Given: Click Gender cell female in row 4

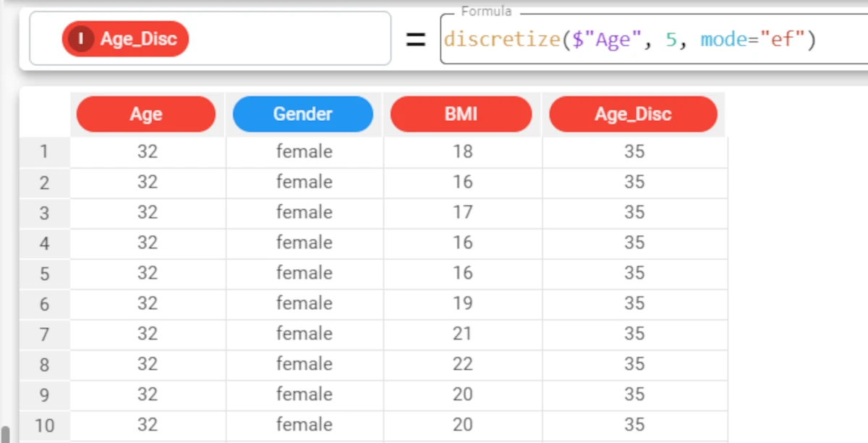Looking at the screenshot, I should (305, 242).
